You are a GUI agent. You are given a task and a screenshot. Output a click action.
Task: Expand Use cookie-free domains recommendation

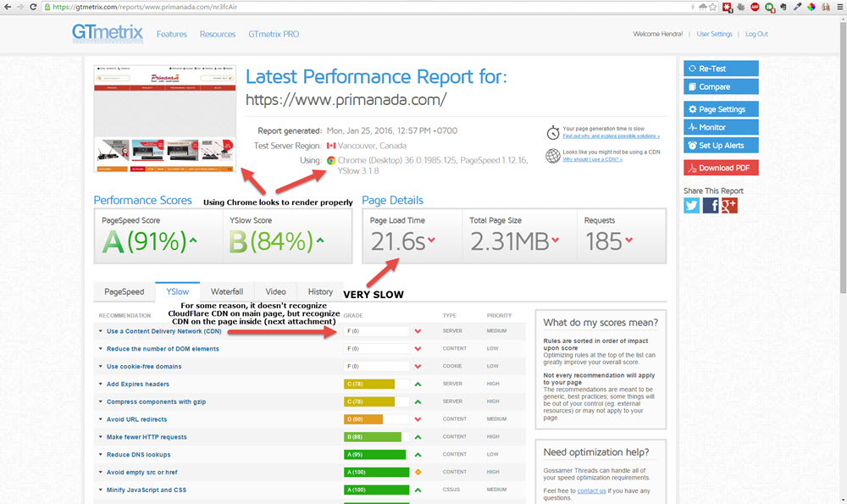pyautogui.click(x=144, y=366)
